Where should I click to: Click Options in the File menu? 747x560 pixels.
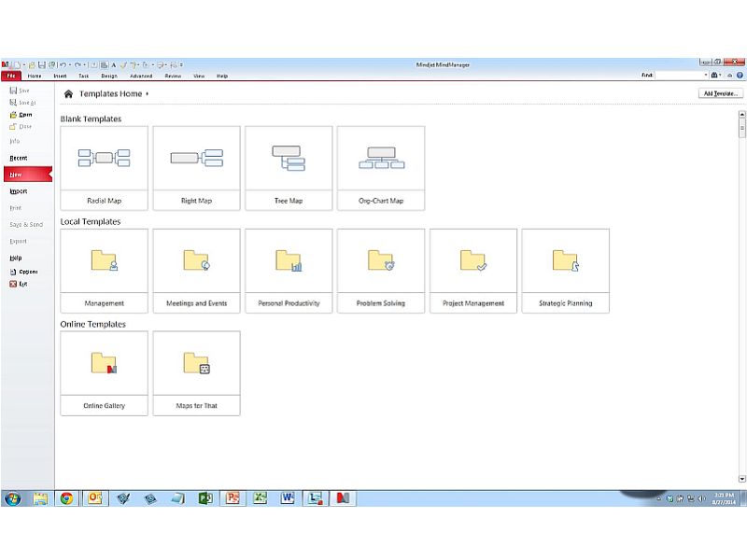pos(24,272)
